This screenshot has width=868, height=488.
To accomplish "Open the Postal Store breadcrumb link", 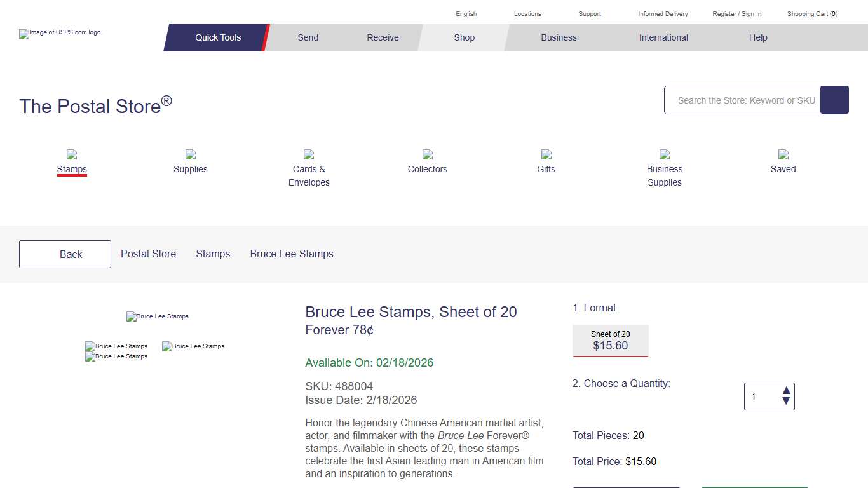I will click(x=148, y=254).
